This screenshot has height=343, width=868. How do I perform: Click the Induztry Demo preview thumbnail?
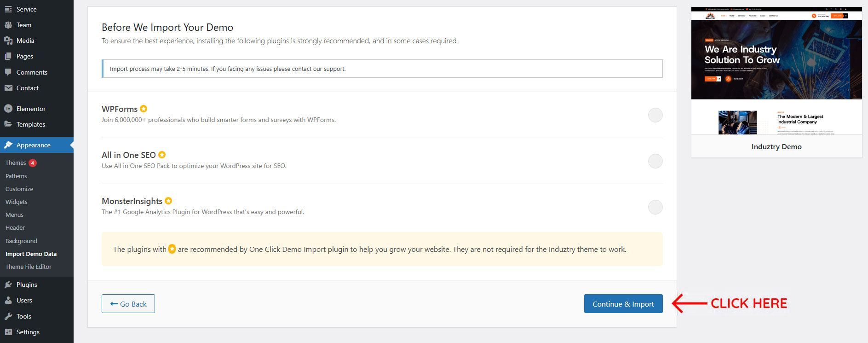coord(776,71)
